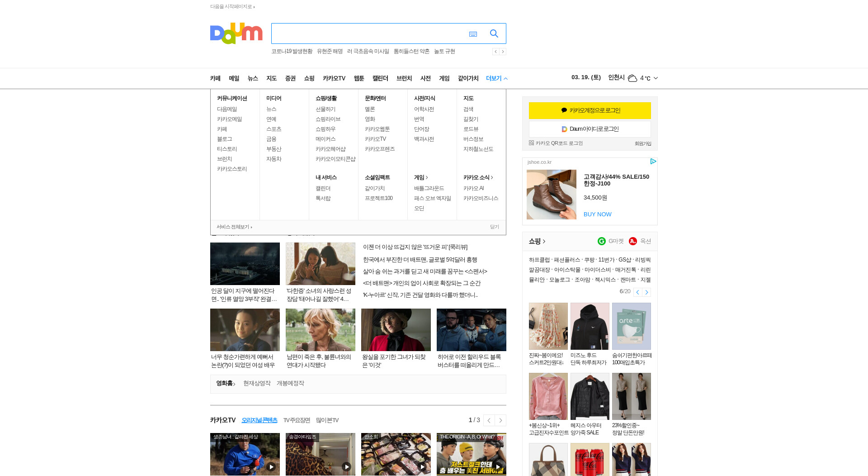This screenshot has height=476, width=868.
Task: Open 영화홈 link
Action: [226, 383]
